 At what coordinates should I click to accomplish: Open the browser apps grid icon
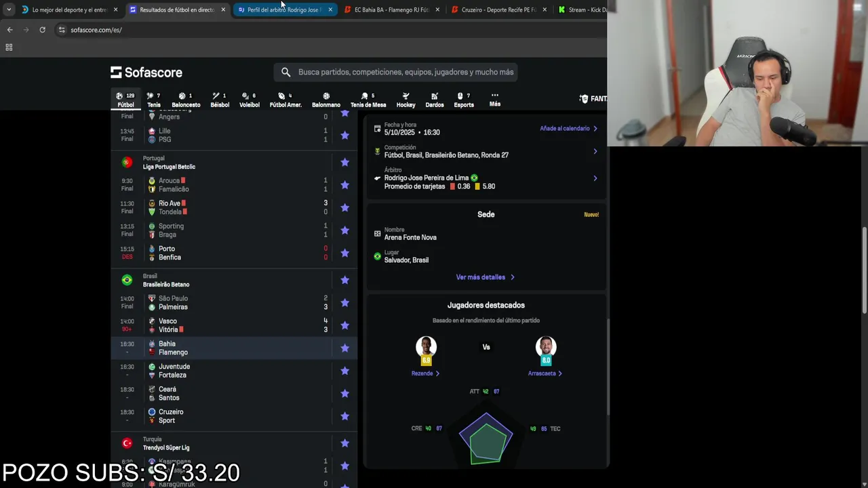click(x=9, y=47)
